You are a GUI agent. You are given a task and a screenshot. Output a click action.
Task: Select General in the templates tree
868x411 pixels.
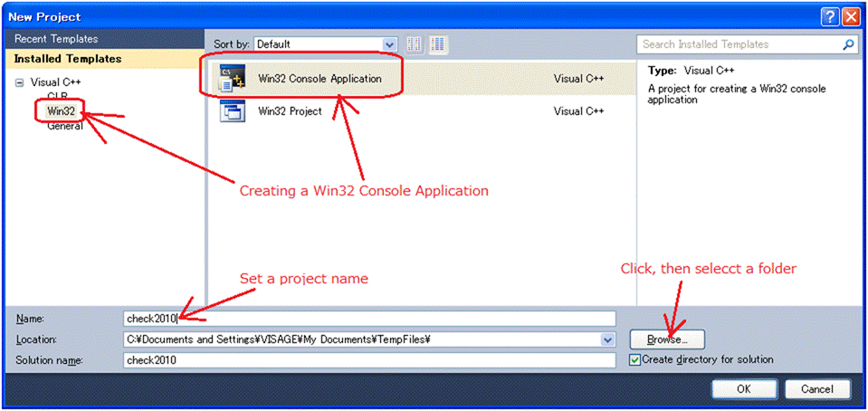coord(65,126)
